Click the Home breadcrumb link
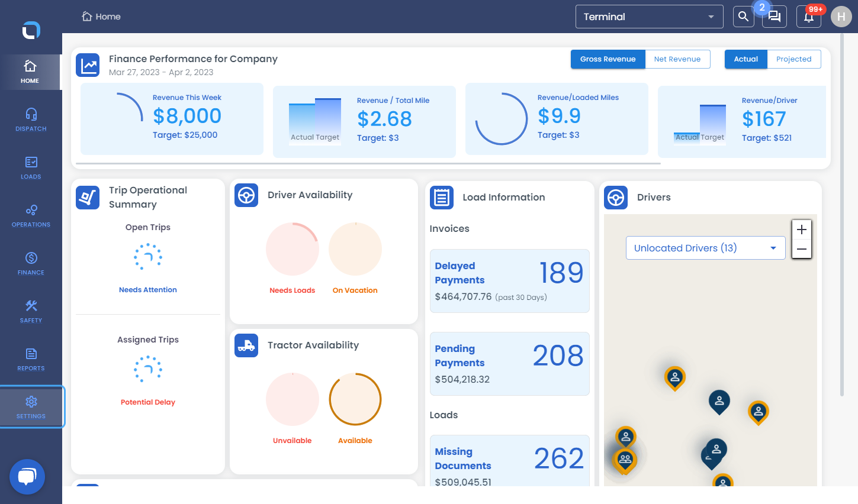Viewport: 858px width, 504px height. [101, 17]
